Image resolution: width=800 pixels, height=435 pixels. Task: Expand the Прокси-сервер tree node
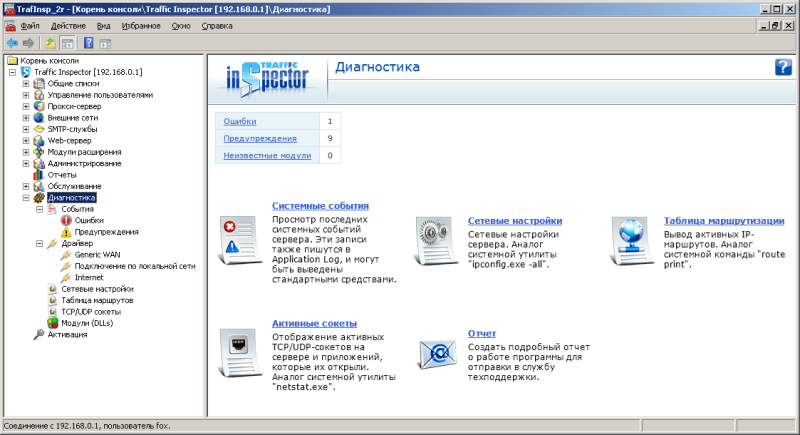pyautogui.click(x=26, y=107)
